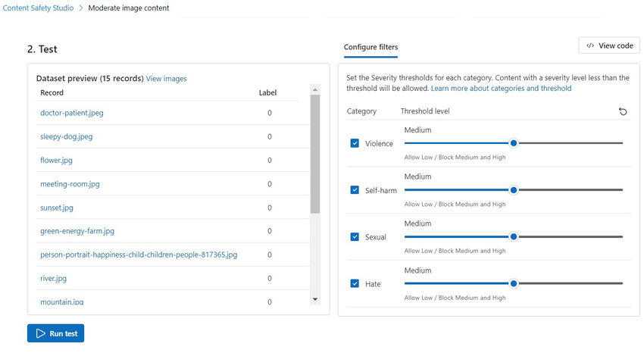644x356 pixels.
Task: Disable the Hate category checkbox
Action: tap(355, 284)
